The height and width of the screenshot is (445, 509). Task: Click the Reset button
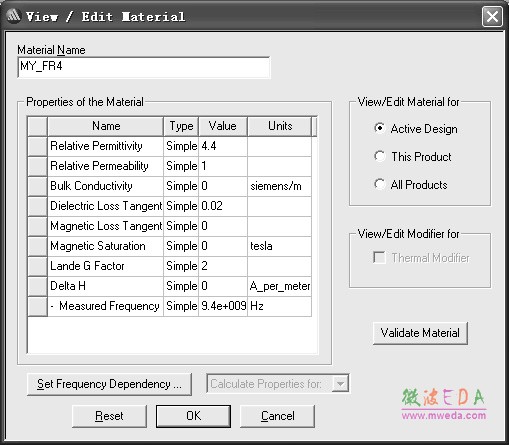(109, 416)
